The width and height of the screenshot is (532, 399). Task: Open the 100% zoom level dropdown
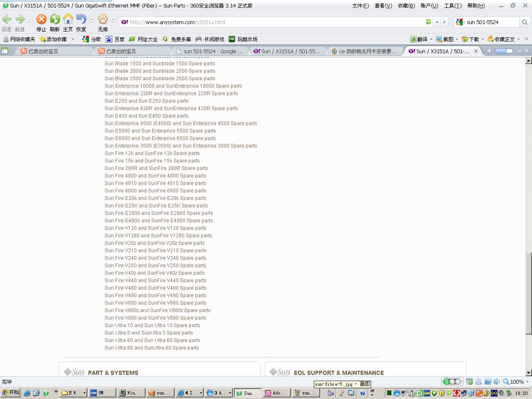[527, 382]
